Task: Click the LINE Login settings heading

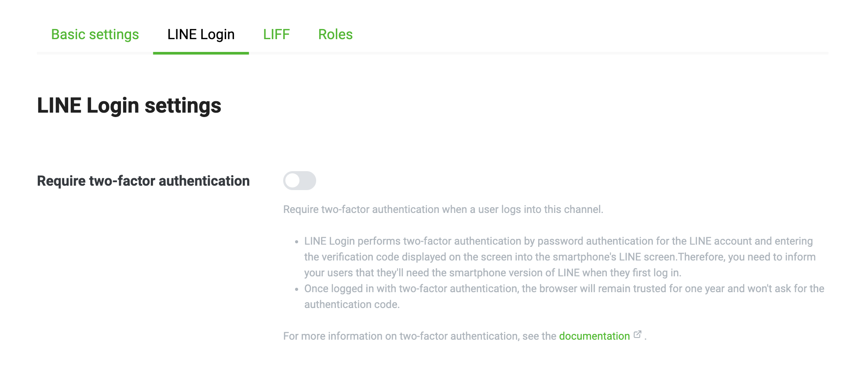Action: click(129, 105)
